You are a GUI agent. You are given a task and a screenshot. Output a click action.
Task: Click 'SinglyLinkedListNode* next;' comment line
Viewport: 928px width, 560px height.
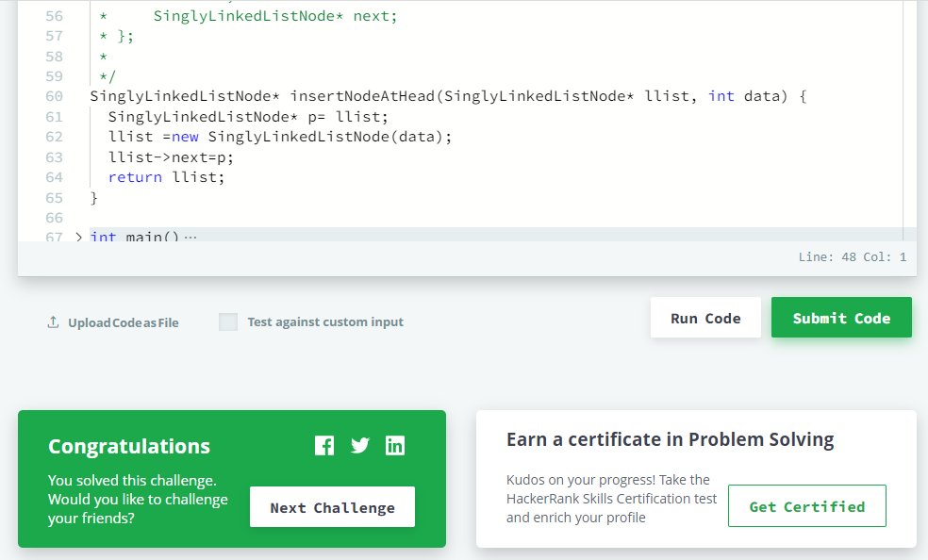point(275,16)
